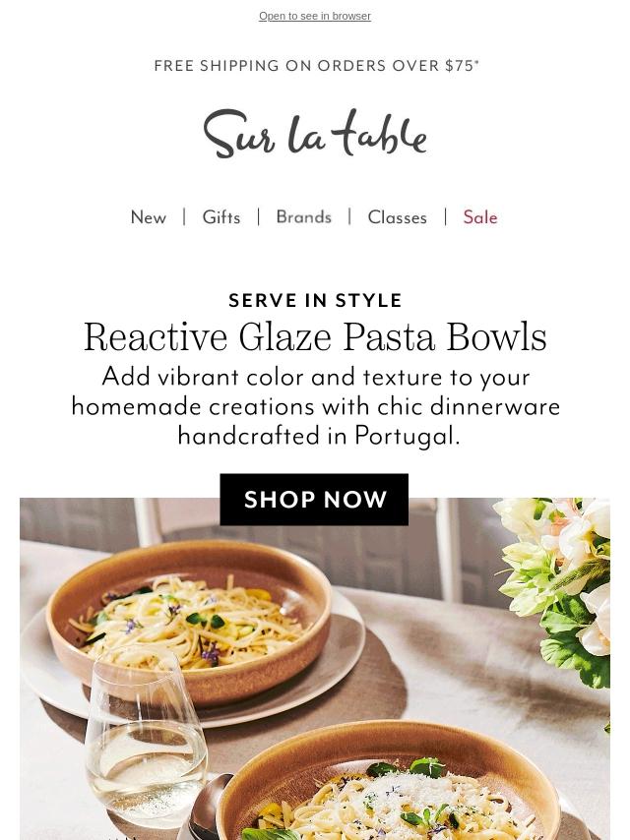Screen dimensions: 630x840
Task: Click the upper pasta bowl with linguine
Action: pyautogui.click(x=189, y=622)
